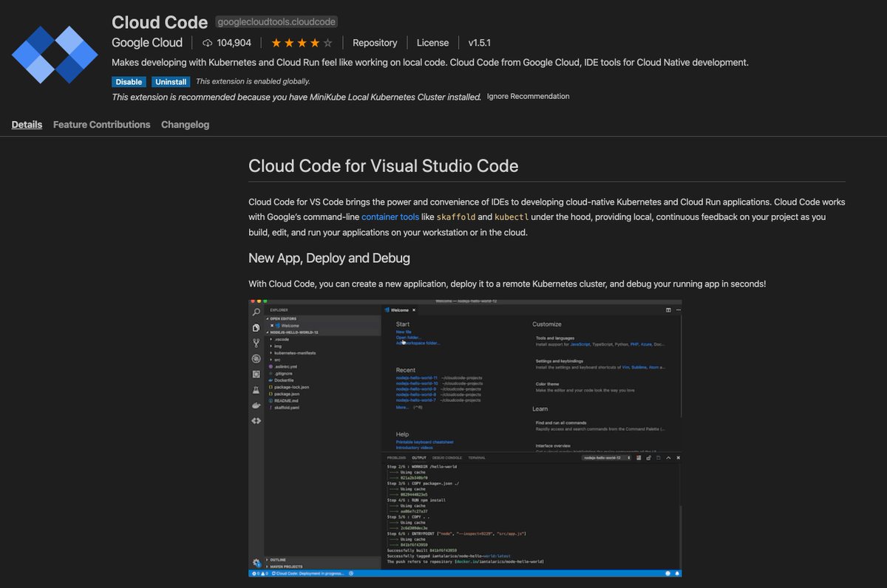
Task: Click the googlecloudtools.cloudcode identifier
Action: (x=276, y=23)
